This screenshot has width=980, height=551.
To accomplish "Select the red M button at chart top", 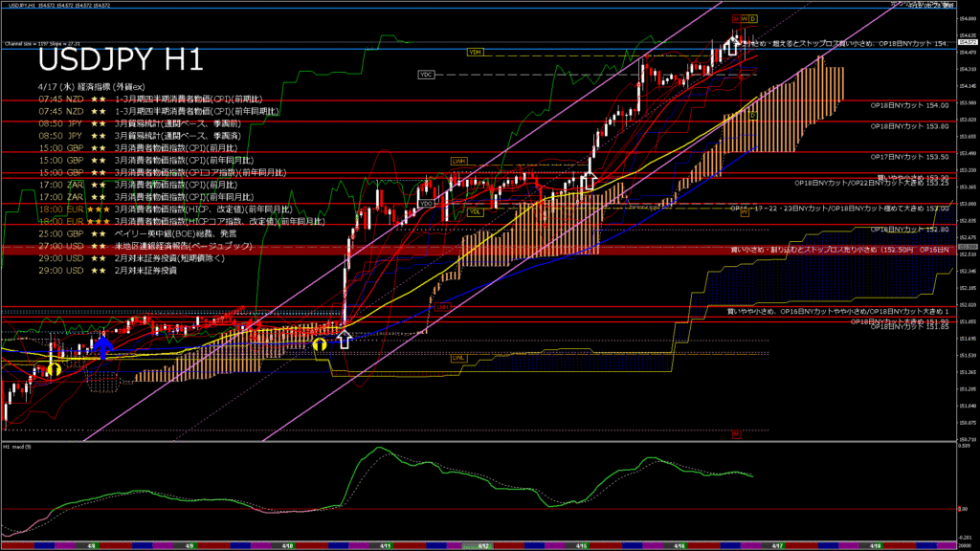I will tap(736, 19).
